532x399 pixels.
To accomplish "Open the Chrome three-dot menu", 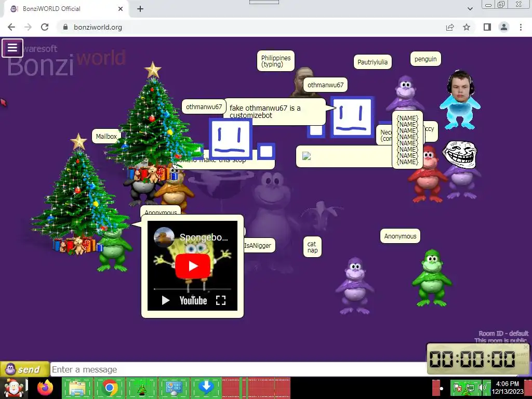I will click(x=521, y=27).
